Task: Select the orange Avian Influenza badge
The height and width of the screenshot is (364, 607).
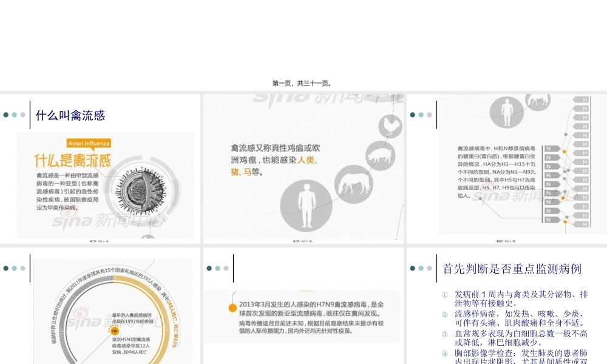Action: (x=88, y=144)
